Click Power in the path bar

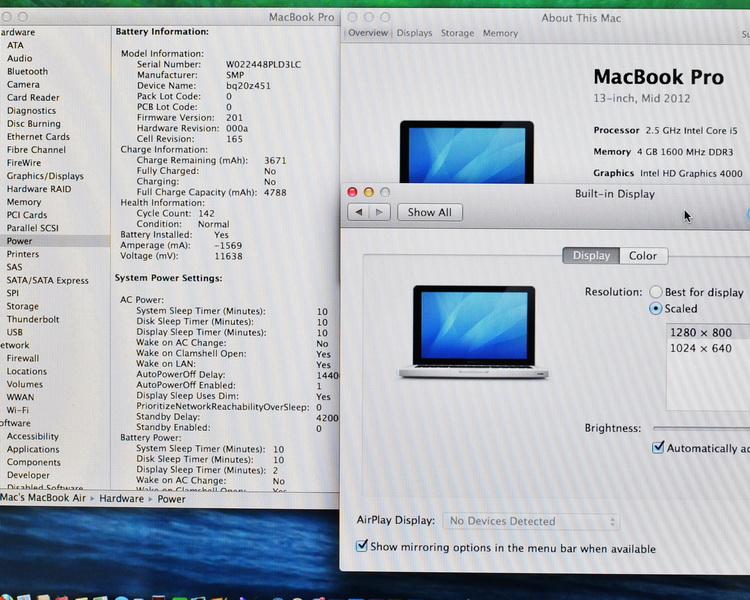pos(171,499)
